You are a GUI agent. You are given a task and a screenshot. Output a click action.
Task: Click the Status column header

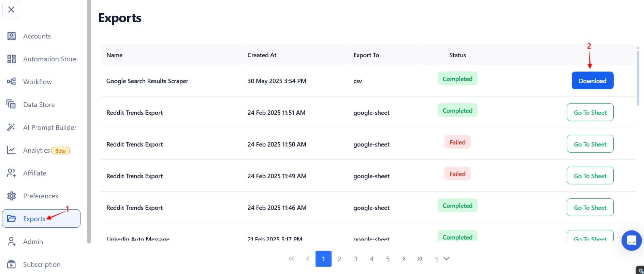coord(457,55)
